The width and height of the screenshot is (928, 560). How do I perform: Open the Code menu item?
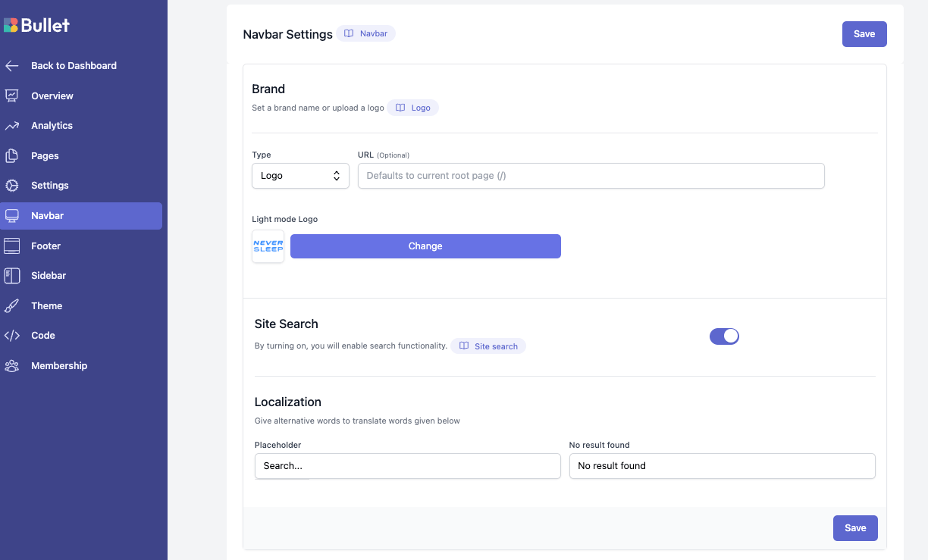43,336
